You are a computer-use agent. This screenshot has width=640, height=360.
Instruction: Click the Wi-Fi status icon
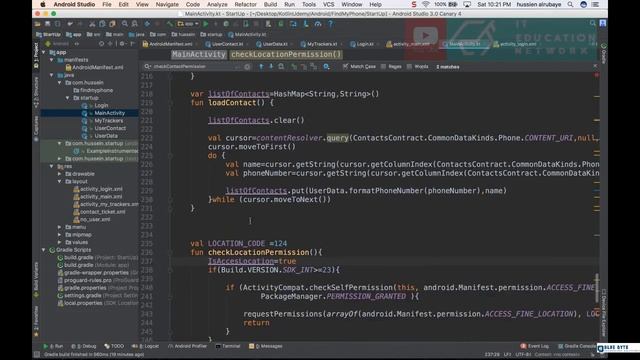point(426,4)
